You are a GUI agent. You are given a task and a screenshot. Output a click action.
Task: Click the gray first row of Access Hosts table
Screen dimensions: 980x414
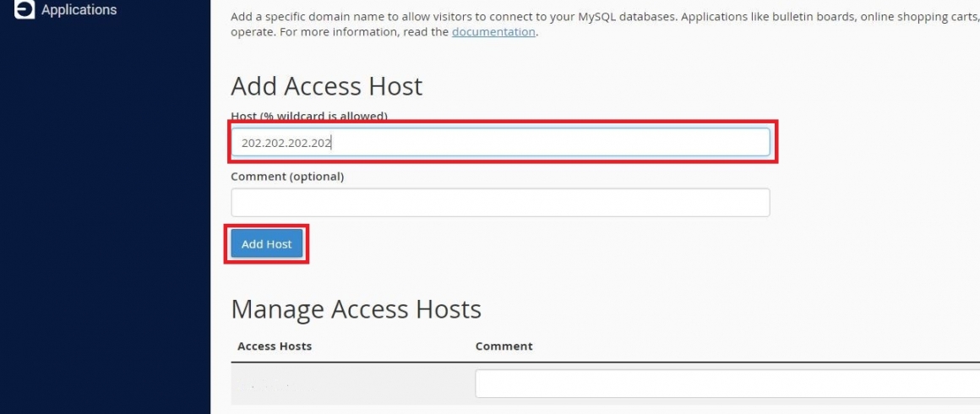[x=605, y=384]
